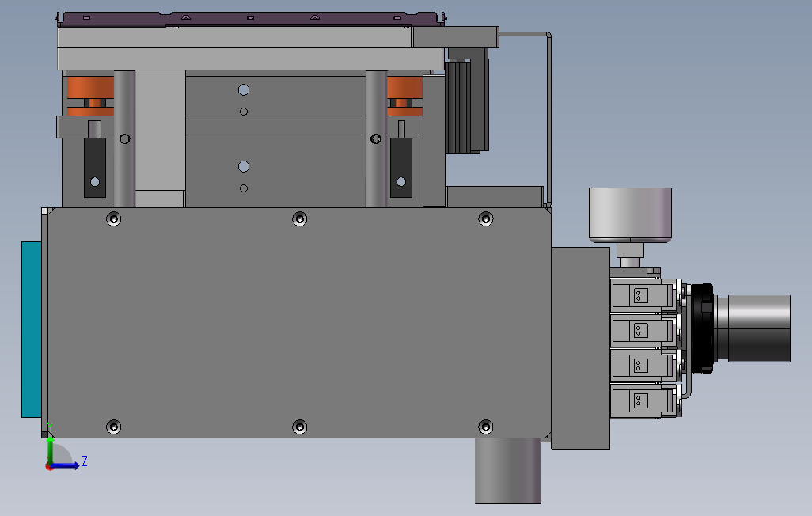
Task: Pick the bottom-middle screw on the main housing
Action: [299, 427]
